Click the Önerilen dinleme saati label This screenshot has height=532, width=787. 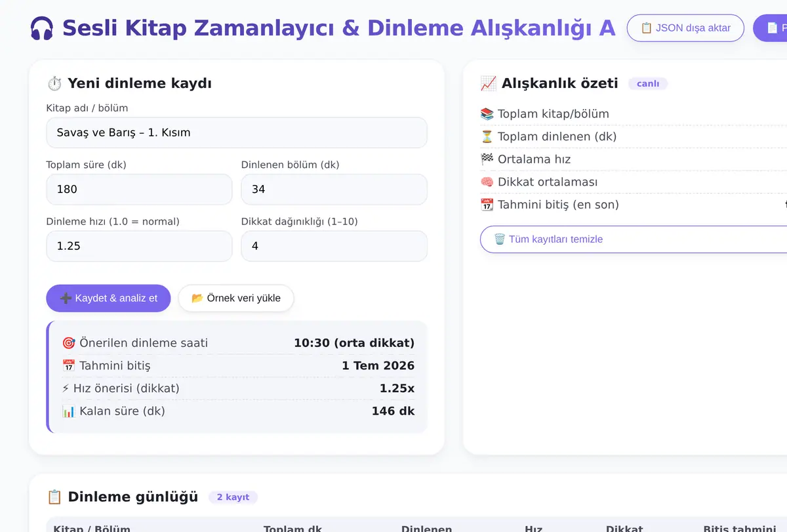point(144,343)
